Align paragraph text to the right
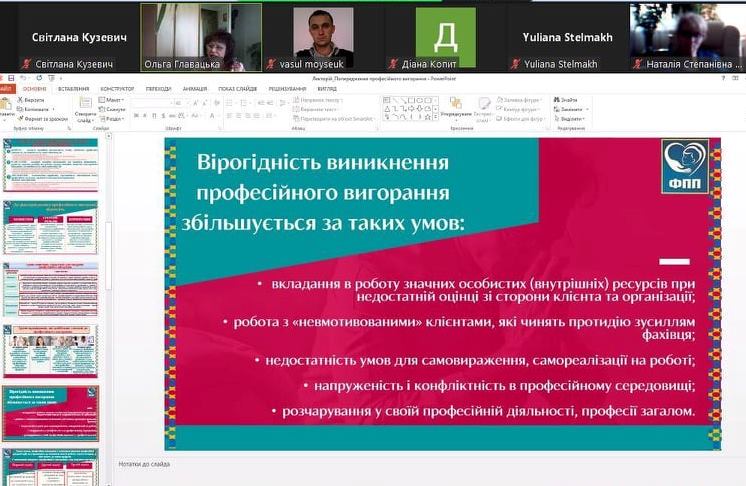Viewport: 746px width, 486px height. point(248,116)
